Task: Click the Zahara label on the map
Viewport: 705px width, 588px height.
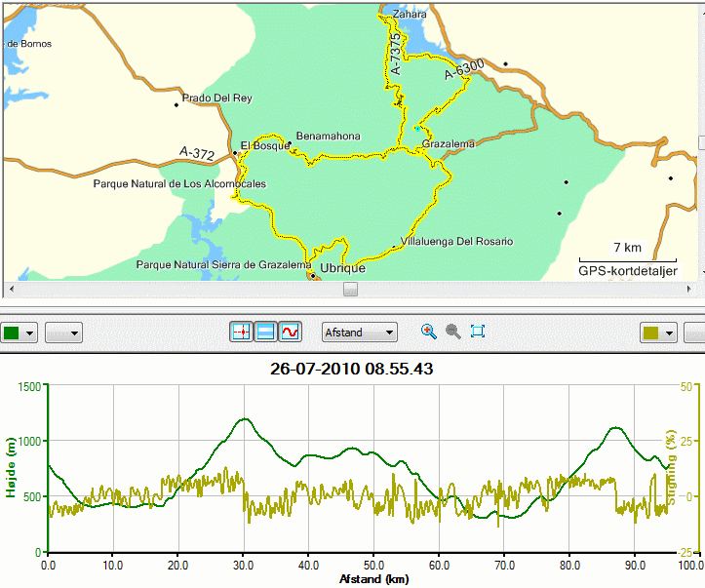Action: [410, 15]
